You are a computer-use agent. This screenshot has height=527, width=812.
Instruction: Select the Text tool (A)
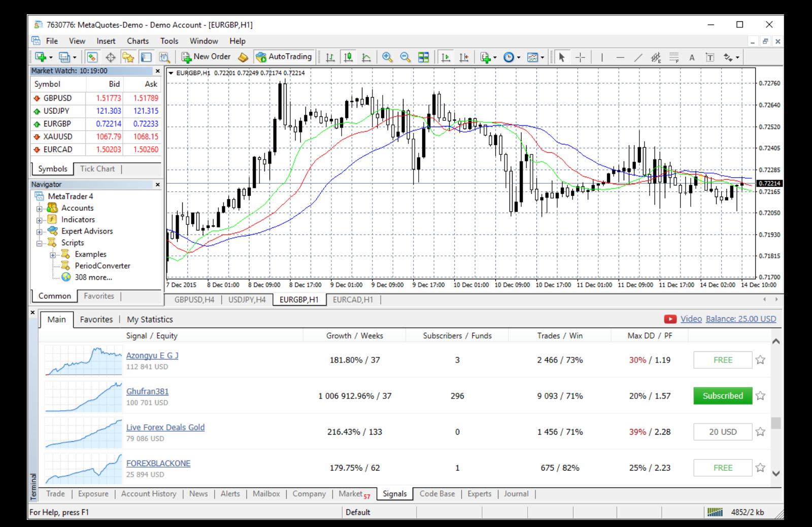pyautogui.click(x=692, y=57)
